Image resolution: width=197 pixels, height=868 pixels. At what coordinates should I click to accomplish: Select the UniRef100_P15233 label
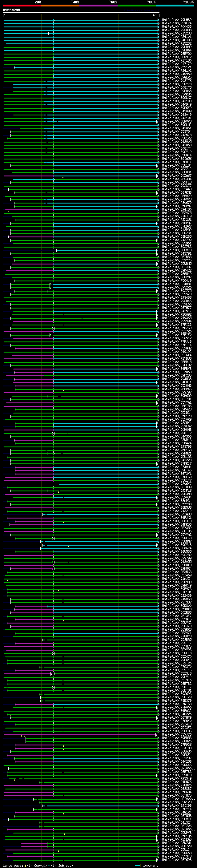coord(177,33)
